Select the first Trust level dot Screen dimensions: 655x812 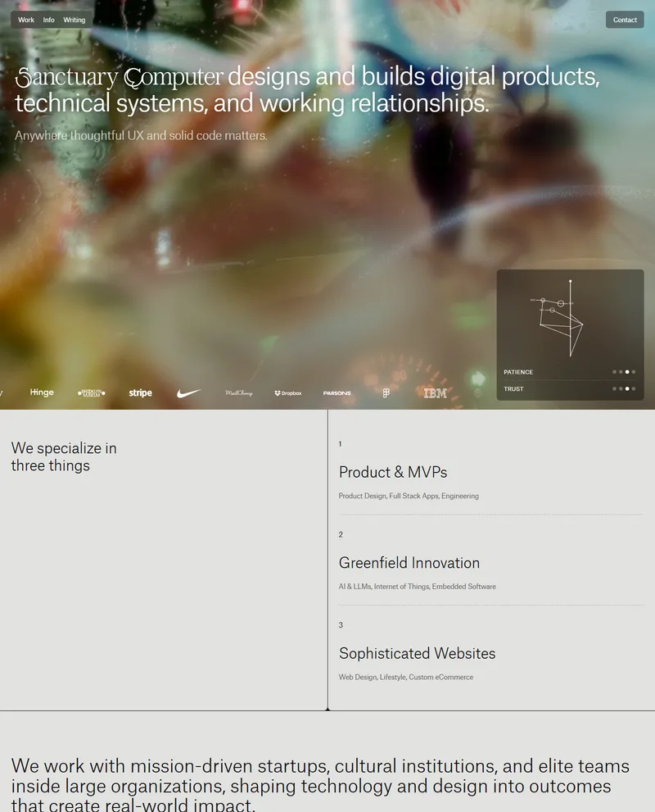[x=614, y=388]
